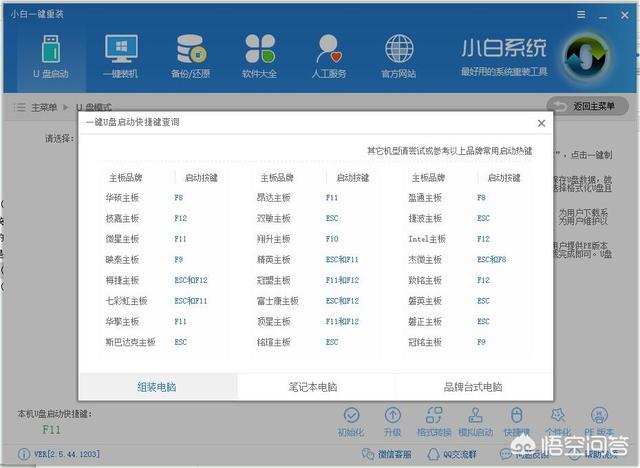Click the F12 hotkey for 技嘉主板
This screenshot has width=640, height=468.
pos(180,218)
